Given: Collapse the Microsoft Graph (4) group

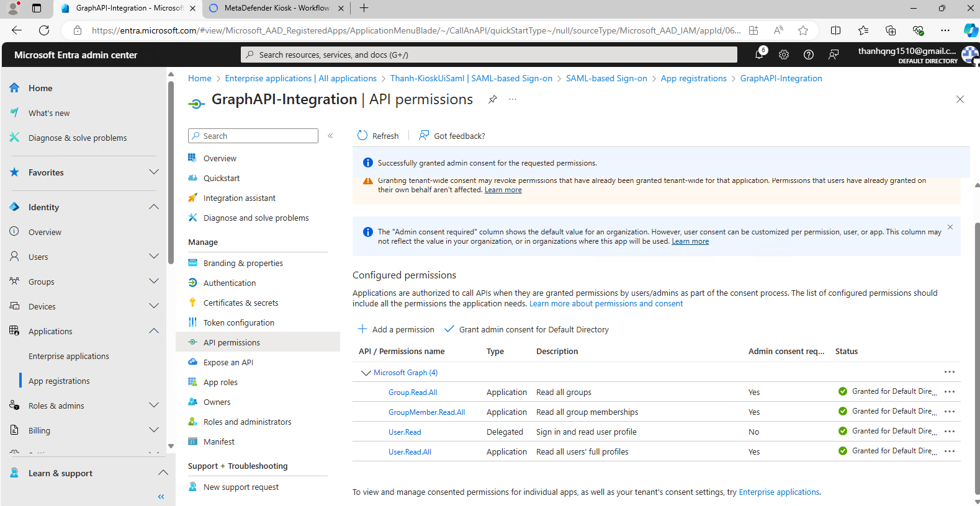Looking at the screenshot, I should pos(366,373).
